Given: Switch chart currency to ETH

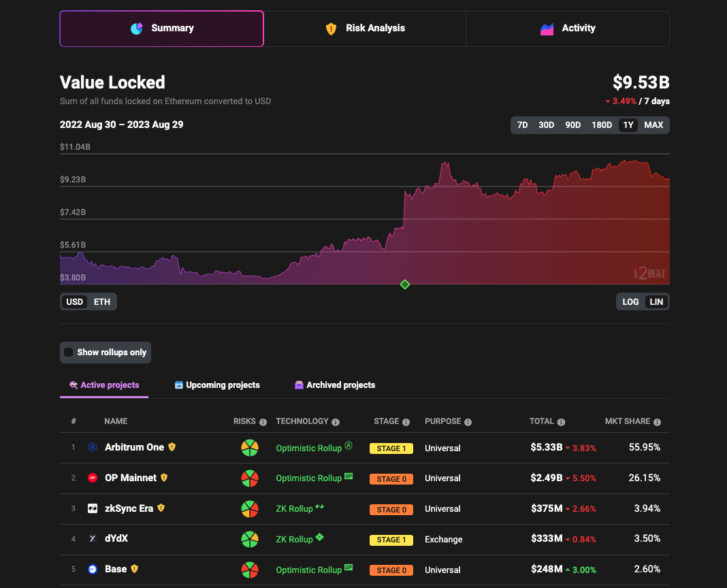Looking at the screenshot, I should click(101, 301).
